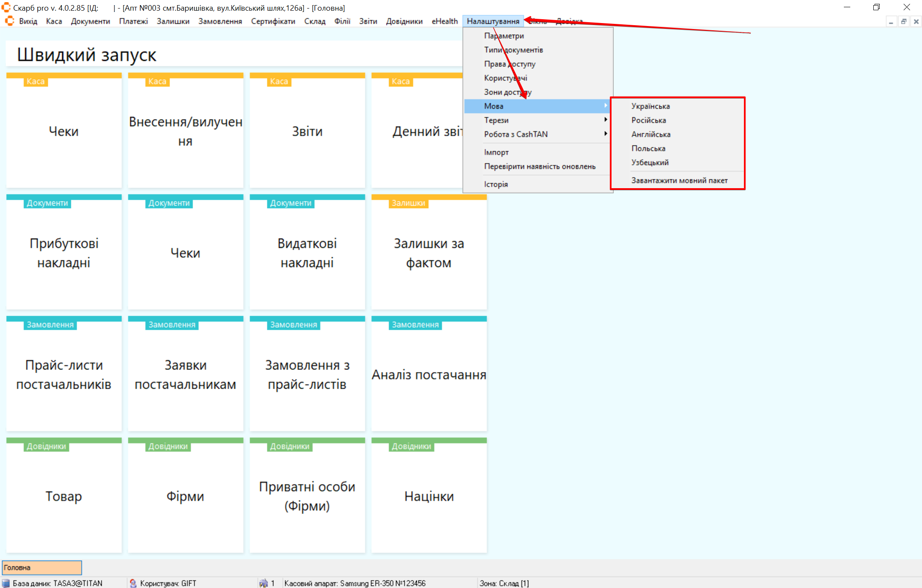Select Українська language option
This screenshot has height=588, width=922.
(650, 106)
